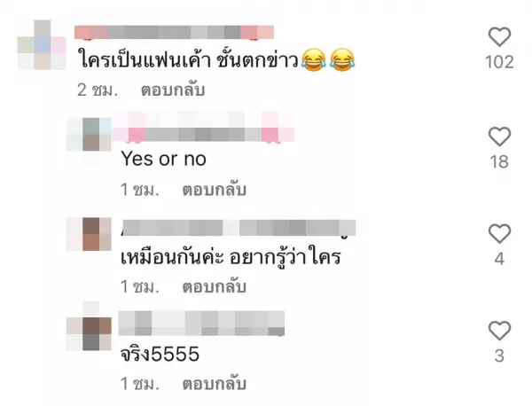Reply to the "Yes or no" comment

214,190
